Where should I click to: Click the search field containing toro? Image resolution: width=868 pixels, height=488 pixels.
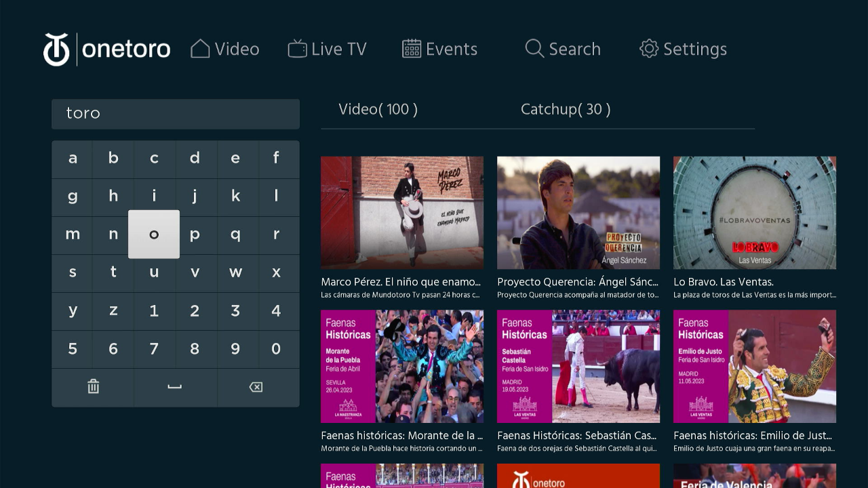[175, 113]
